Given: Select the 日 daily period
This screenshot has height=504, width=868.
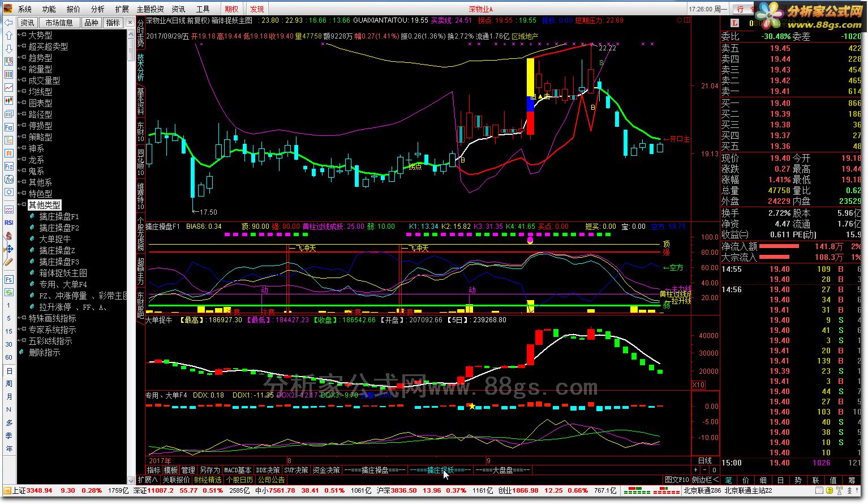Looking at the screenshot, I should pos(8,371).
